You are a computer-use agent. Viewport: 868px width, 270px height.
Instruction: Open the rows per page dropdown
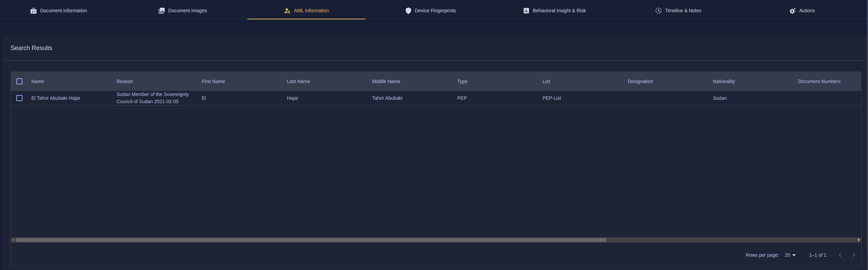(x=790, y=255)
